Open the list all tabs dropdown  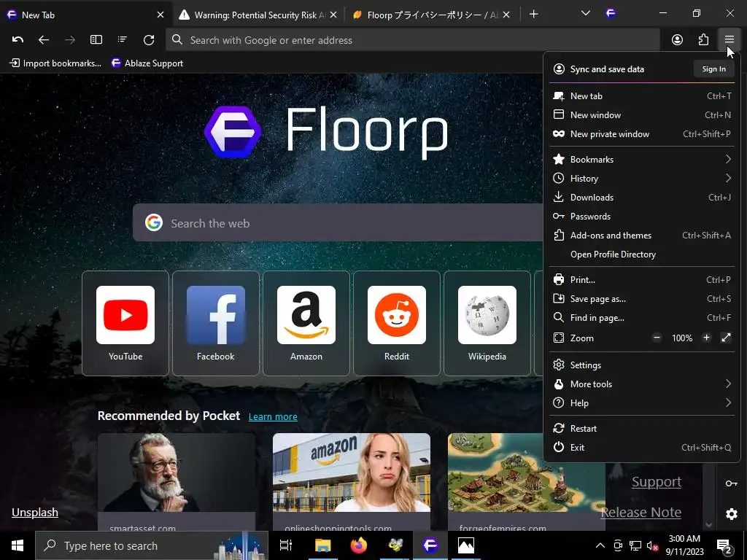(586, 13)
